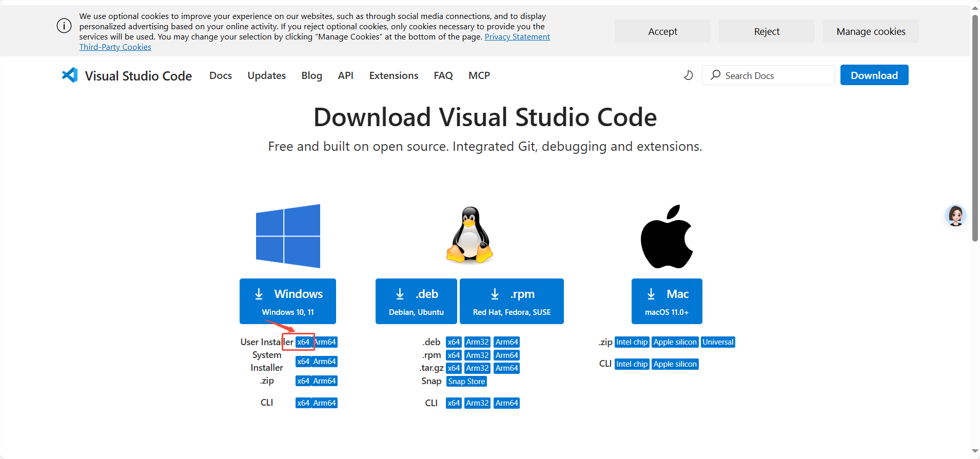This screenshot has width=980, height=459.
Task: Open Manage cookies
Action: click(x=871, y=31)
